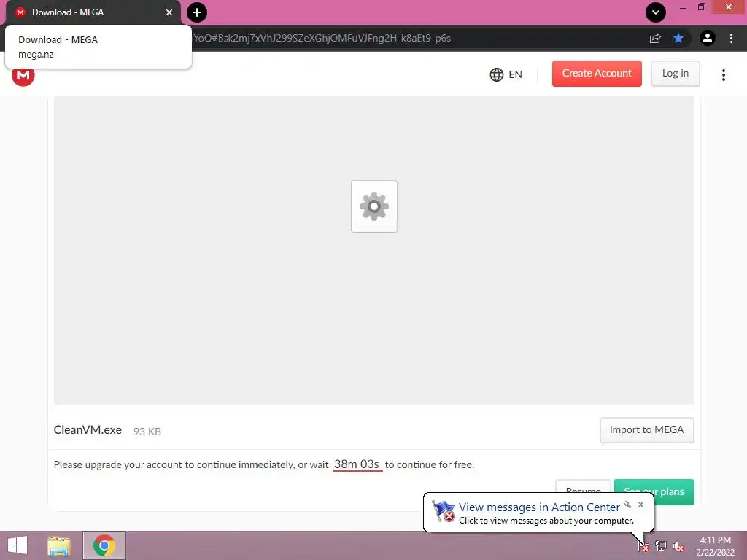The height and width of the screenshot is (560, 747).
Task: Click the Log in button
Action: [675, 74]
